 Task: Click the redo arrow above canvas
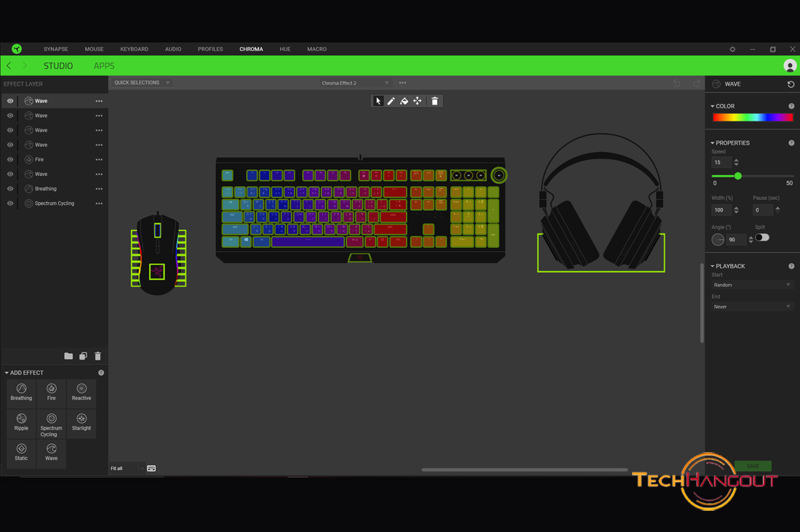pyautogui.click(x=697, y=83)
